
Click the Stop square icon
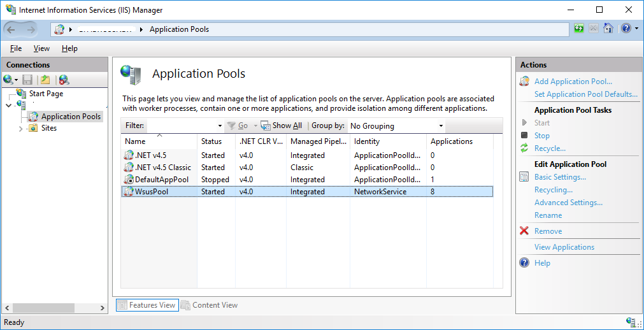point(524,135)
